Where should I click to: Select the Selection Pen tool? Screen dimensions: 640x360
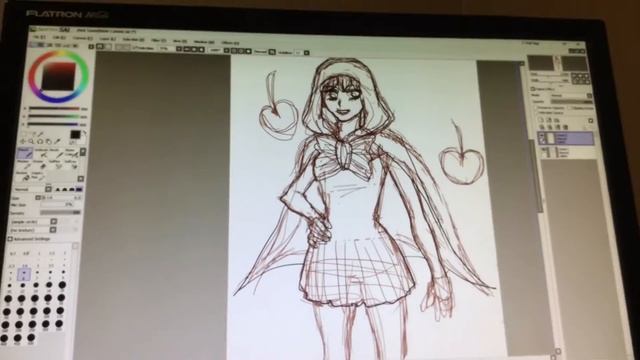click(55, 165)
